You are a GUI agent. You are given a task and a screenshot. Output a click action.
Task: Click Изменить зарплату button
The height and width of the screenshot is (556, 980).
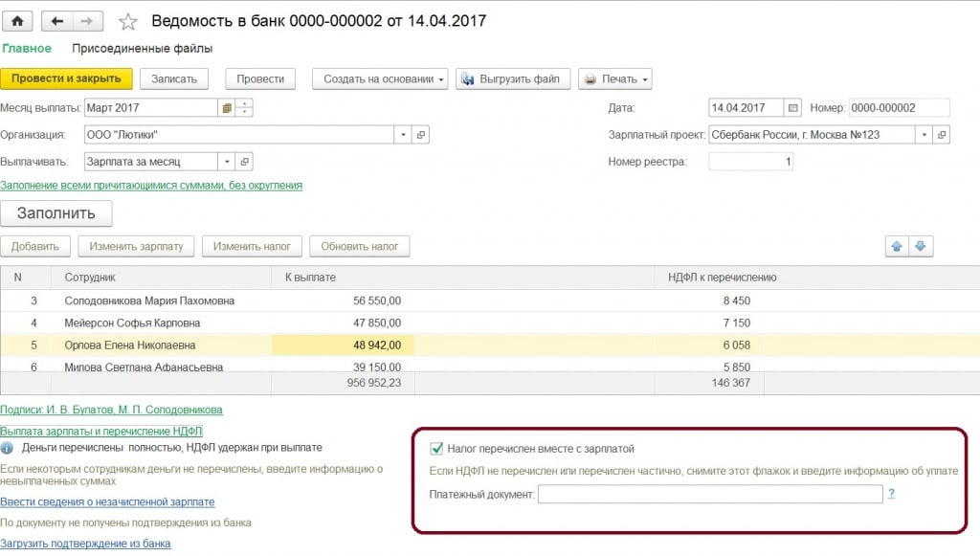(136, 246)
